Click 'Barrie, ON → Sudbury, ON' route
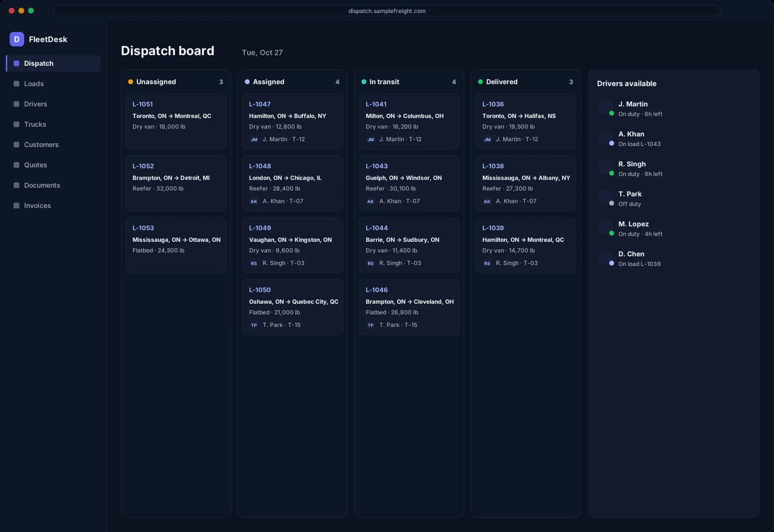 [x=402, y=240]
